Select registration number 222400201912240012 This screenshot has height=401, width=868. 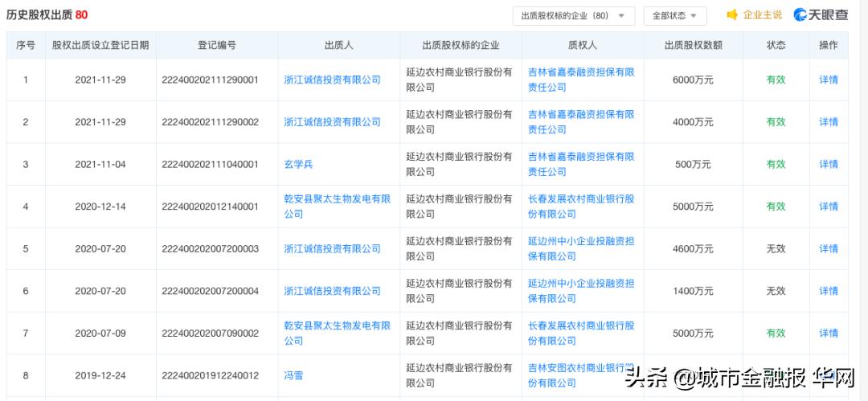pyautogui.click(x=211, y=375)
